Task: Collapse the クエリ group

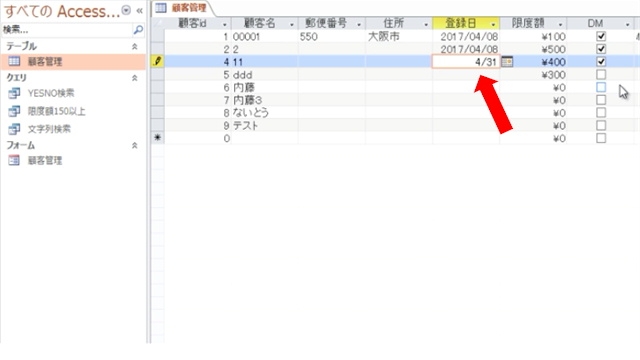Action: click(x=134, y=78)
